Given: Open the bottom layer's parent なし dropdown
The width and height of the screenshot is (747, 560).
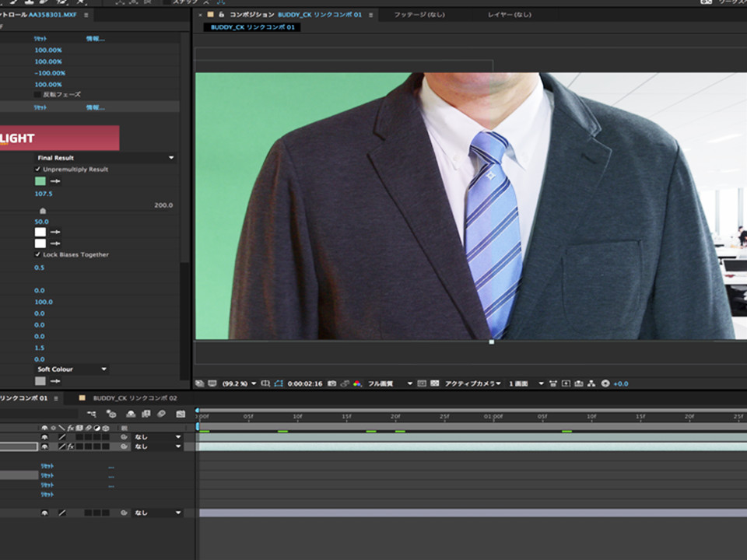Looking at the screenshot, I should (x=158, y=513).
